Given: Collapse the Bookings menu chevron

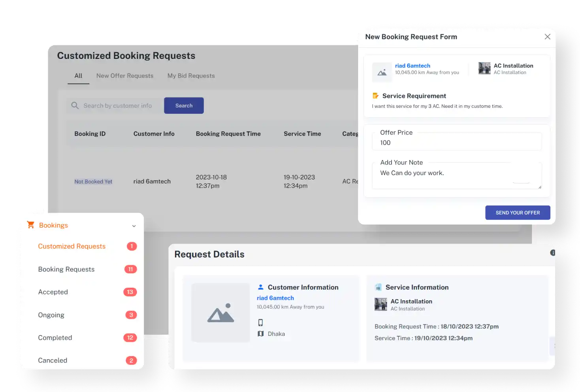Looking at the screenshot, I should click(134, 226).
